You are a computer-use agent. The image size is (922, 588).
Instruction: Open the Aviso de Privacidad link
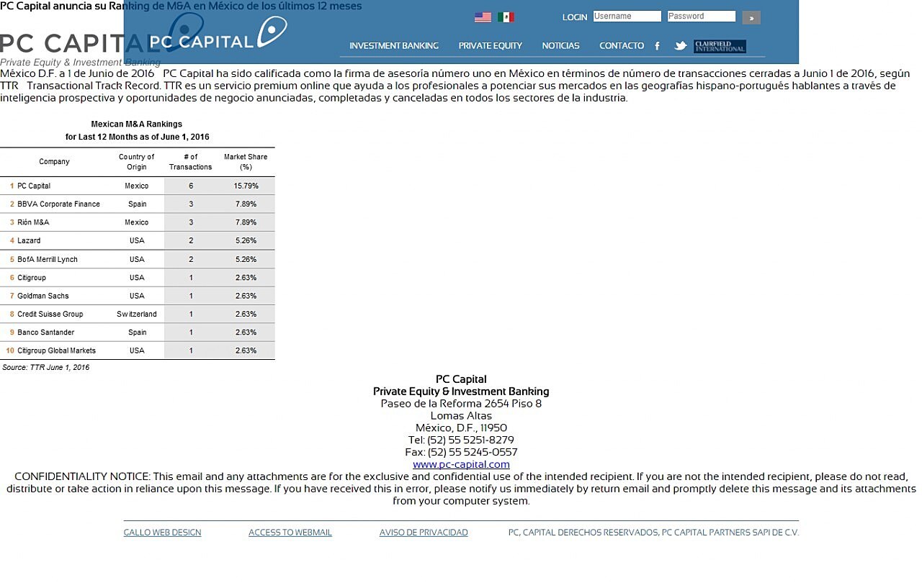coord(424,533)
